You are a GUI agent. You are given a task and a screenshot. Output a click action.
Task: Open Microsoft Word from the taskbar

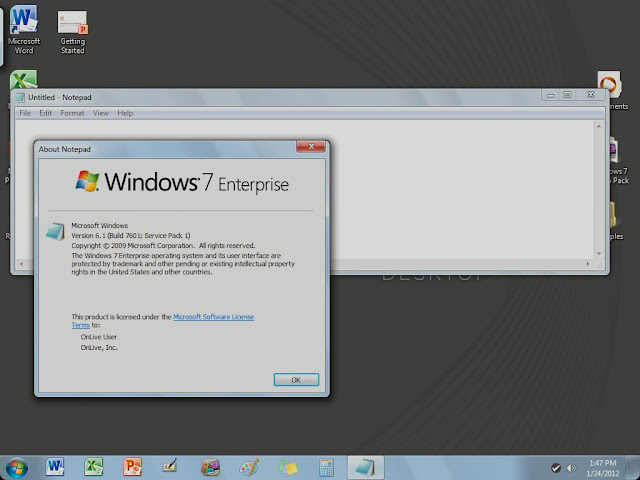pos(55,467)
